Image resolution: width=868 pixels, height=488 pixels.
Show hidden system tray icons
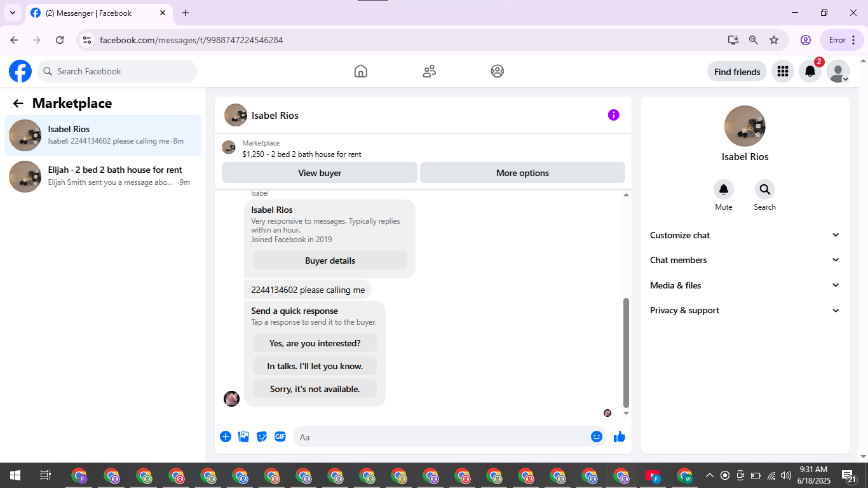tap(710, 475)
